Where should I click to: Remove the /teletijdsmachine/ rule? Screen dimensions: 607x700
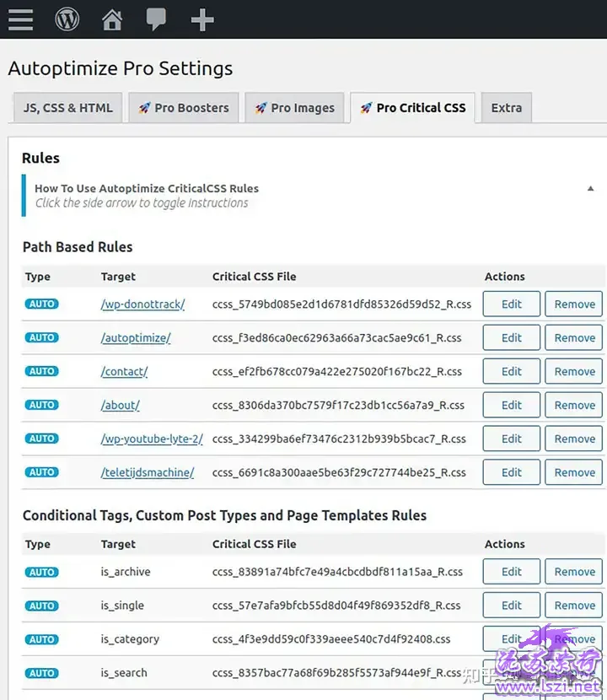point(574,472)
